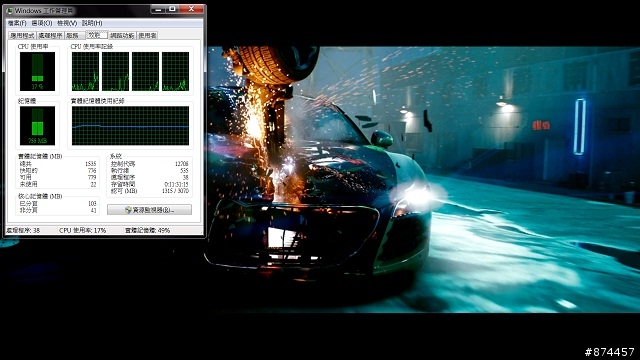
Task: Select the 效能 tab
Action: (x=96, y=35)
